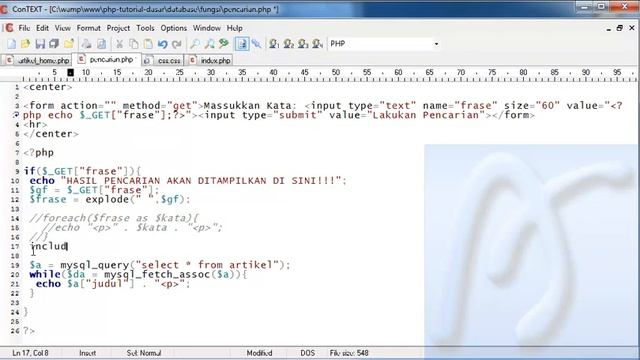Create a new file with New icon
Image resolution: width=640 pixels, height=360 pixels.
click(12, 44)
